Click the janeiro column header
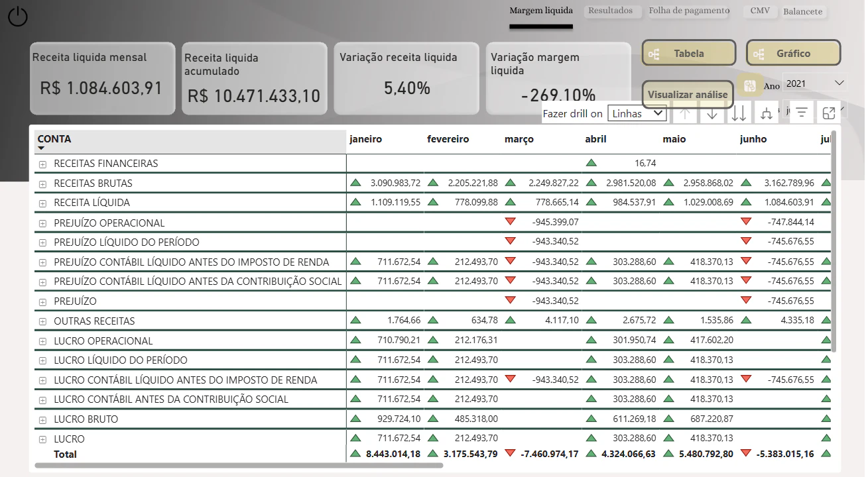This screenshot has height=477, width=868. tap(366, 139)
